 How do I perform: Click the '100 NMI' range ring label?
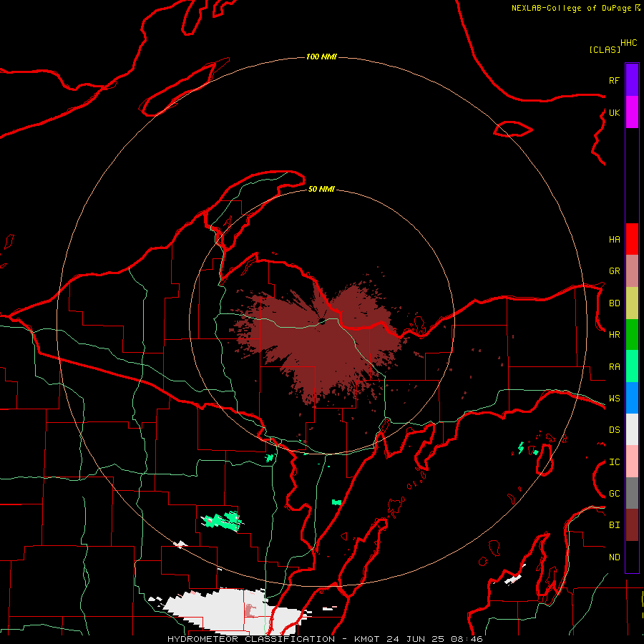321,57
